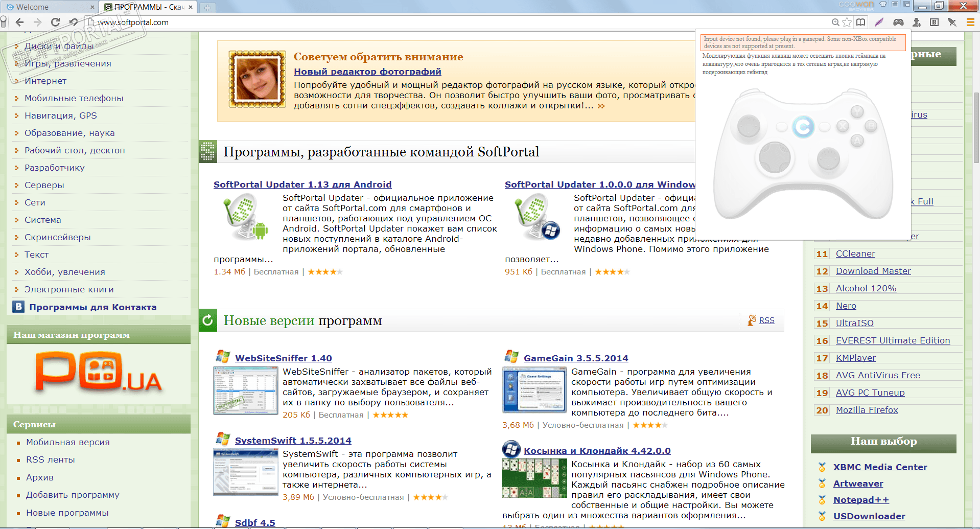
Task: Click the WebSiteSniffer screenshot thumbnail
Action: pos(246,390)
